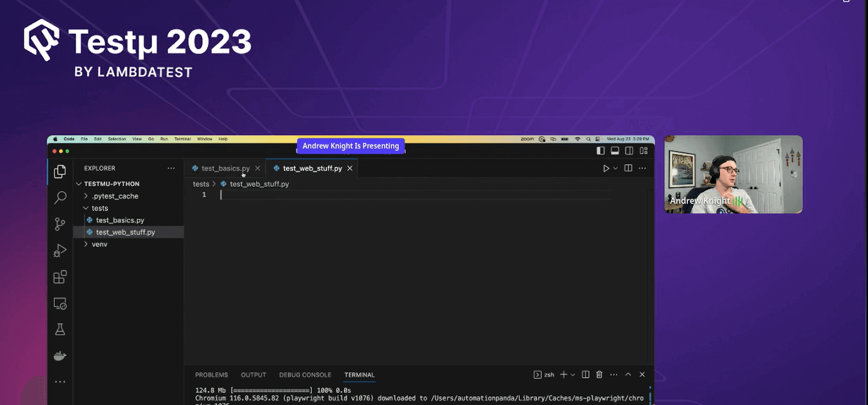Open the Terminal menu in menu bar

(x=182, y=139)
